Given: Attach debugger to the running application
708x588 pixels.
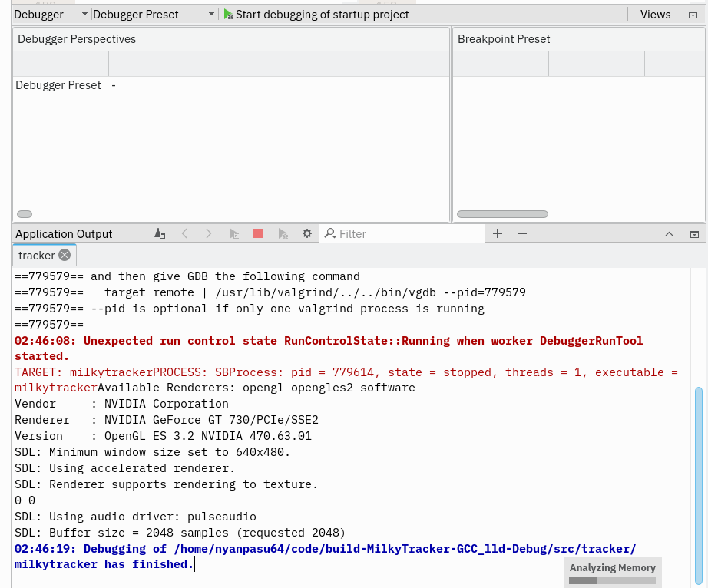Looking at the screenshot, I should click(283, 233).
